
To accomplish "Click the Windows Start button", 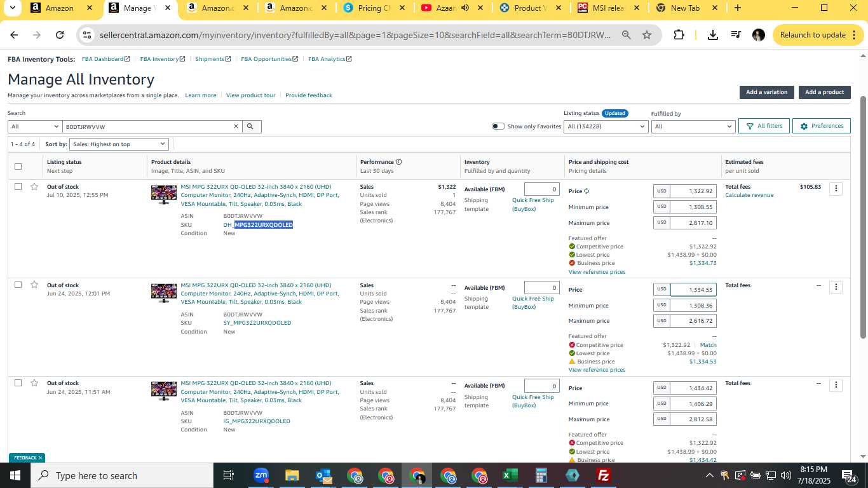I will [x=15, y=475].
